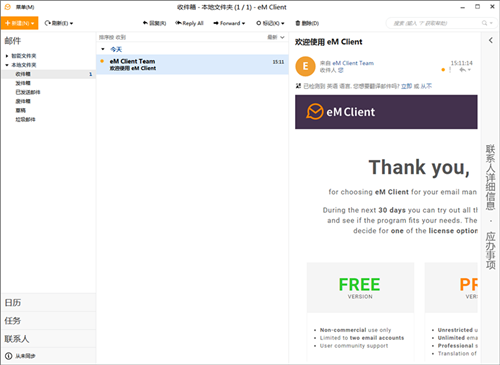Collapse the right sidebar with the chevron icon

[491, 40]
